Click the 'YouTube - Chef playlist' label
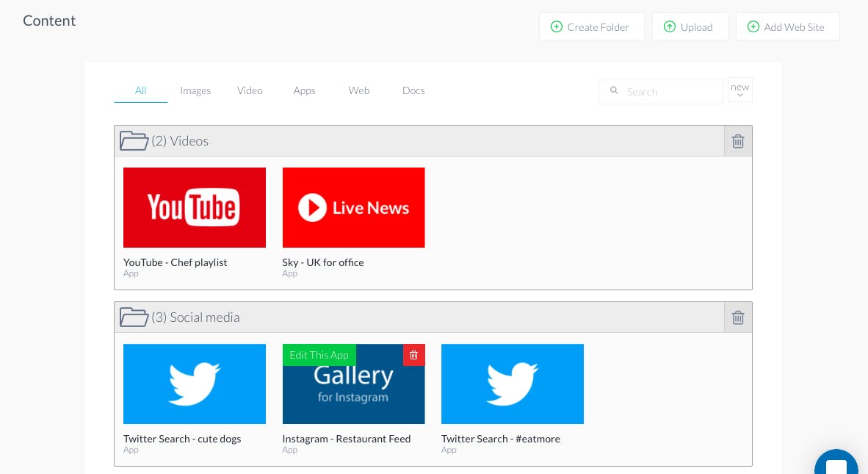This screenshot has width=868, height=474. pyautogui.click(x=175, y=262)
